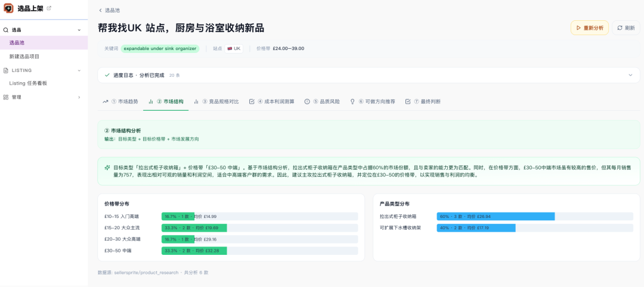Click the play icon in the 重新分析 button
644x287 pixels.
[x=578, y=28]
